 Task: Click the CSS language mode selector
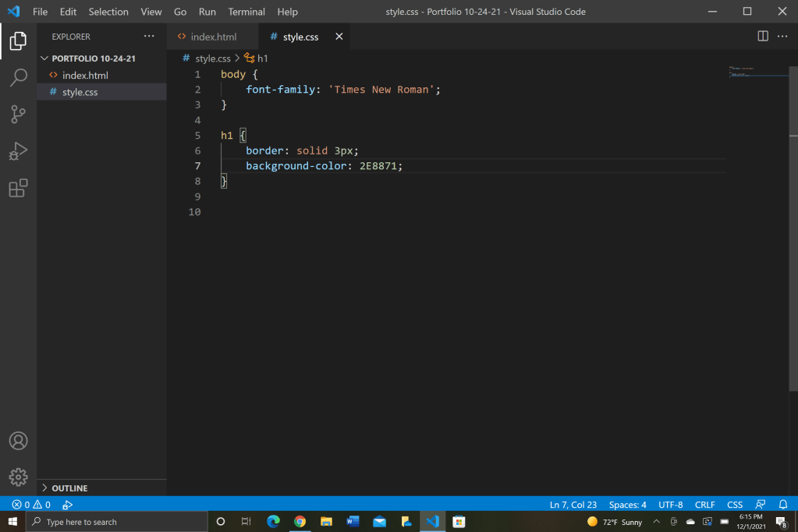coord(734,505)
